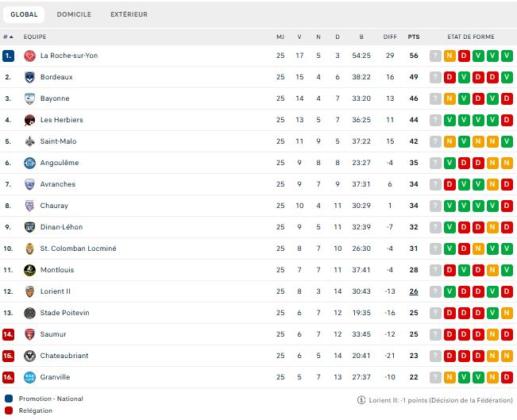Open the St. Colomban Locminé team link
Screen dimensions: 517x420
pos(78,249)
